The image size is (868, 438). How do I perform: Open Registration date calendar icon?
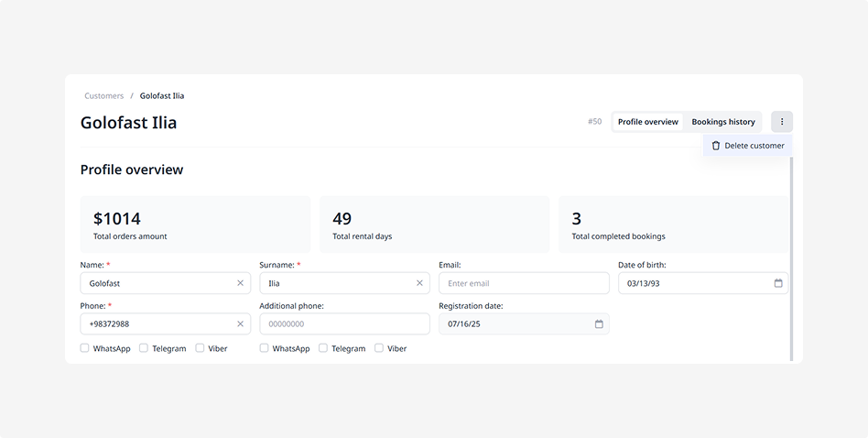point(599,323)
